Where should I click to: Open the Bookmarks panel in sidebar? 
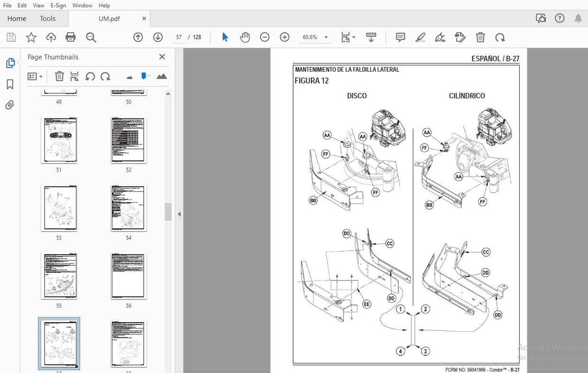[x=10, y=84]
